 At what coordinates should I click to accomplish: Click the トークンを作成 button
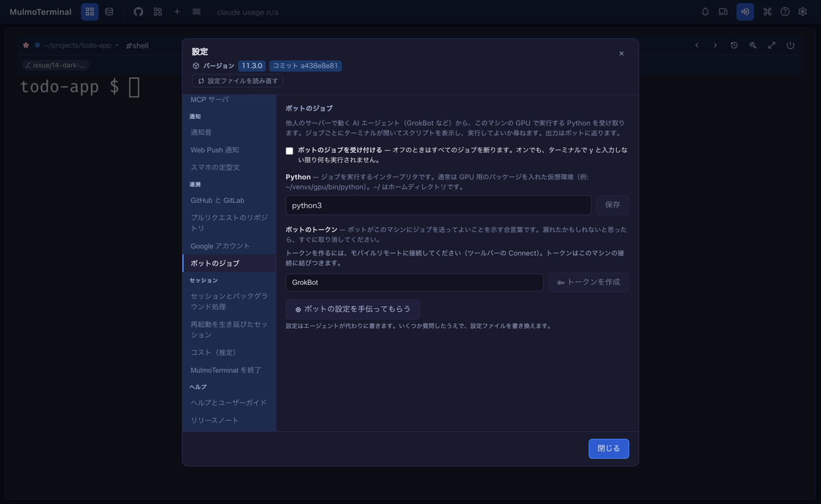(x=589, y=282)
